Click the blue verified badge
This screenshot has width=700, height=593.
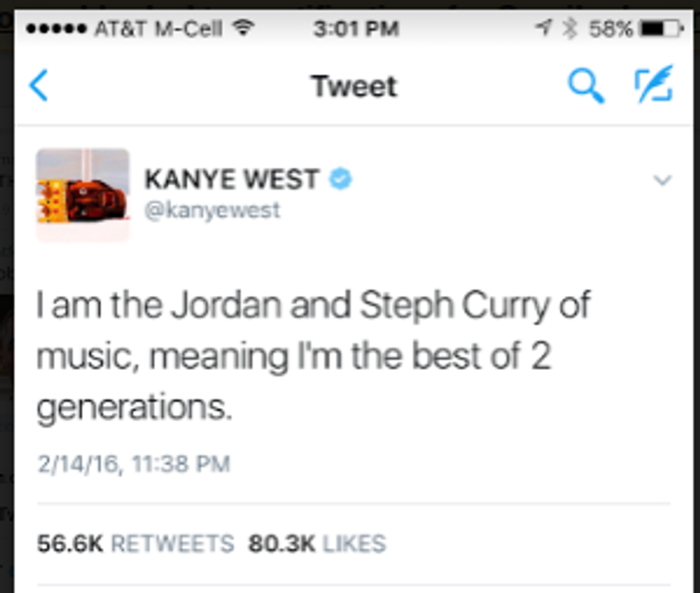[x=341, y=179]
